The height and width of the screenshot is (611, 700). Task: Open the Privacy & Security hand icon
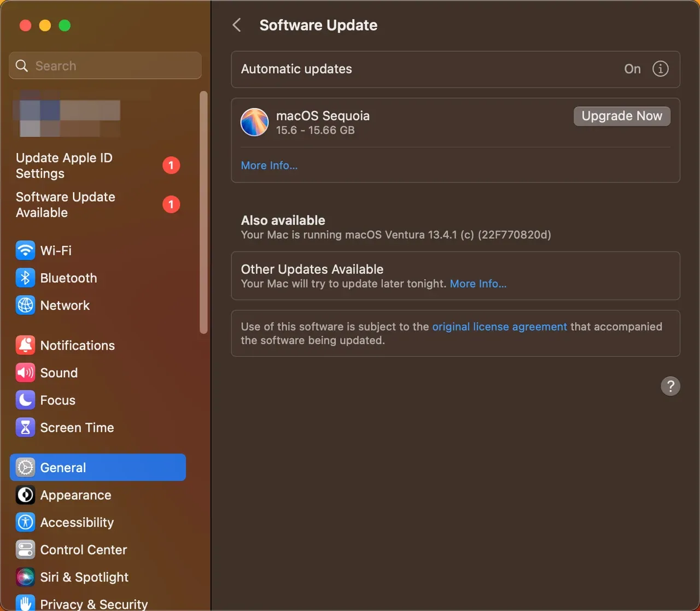(25, 603)
